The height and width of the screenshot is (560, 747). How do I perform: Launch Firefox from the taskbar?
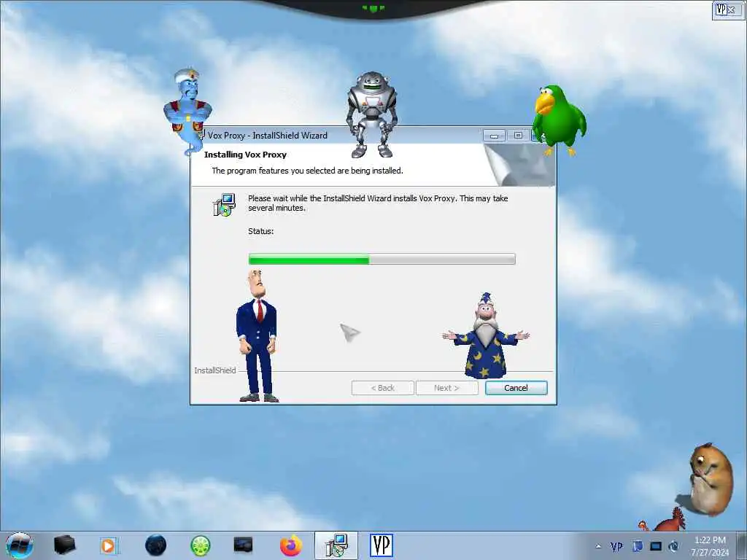pyautogui.click(x=290, y=545)
